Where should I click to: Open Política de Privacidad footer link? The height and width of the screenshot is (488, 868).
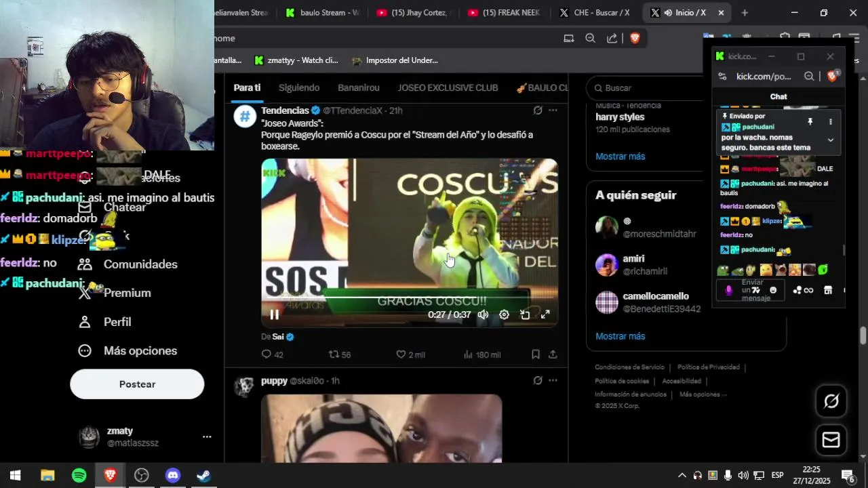(709, 367)
